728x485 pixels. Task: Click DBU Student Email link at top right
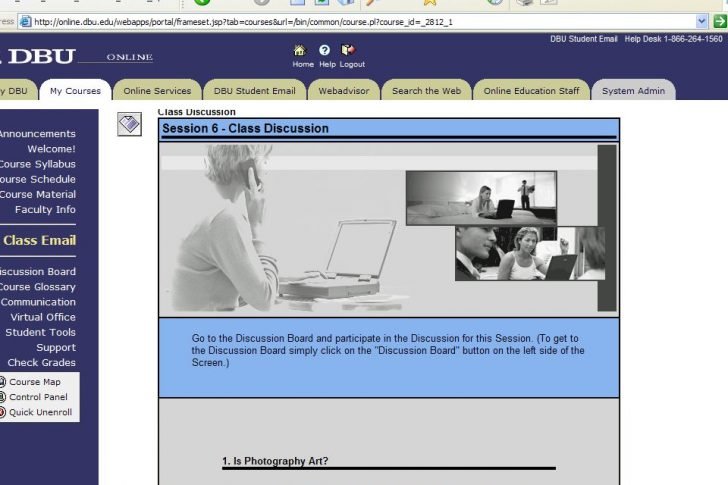click(x=584, y=39)
